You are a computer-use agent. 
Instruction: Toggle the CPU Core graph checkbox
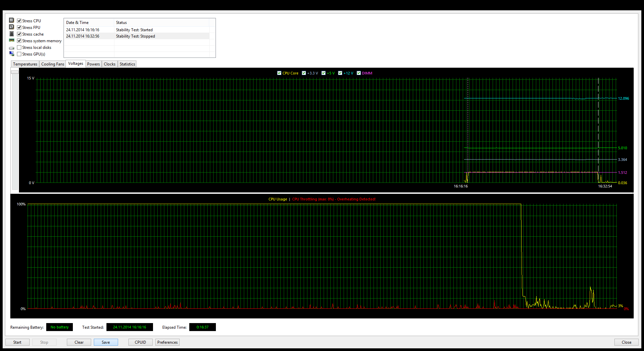(279, 73)
